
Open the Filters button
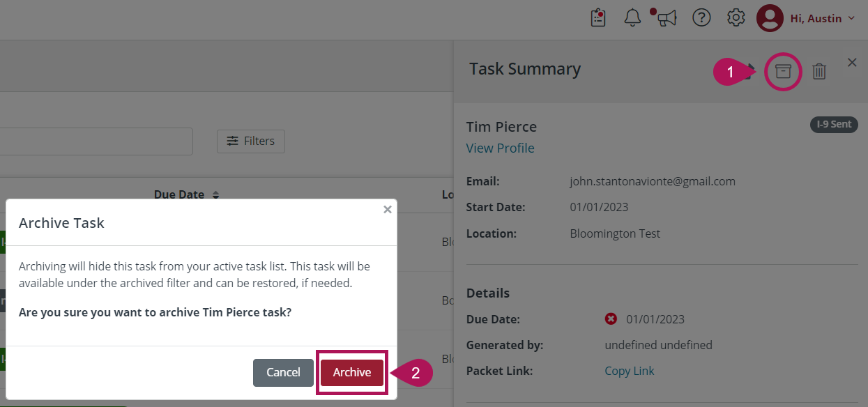pos(251,141)
